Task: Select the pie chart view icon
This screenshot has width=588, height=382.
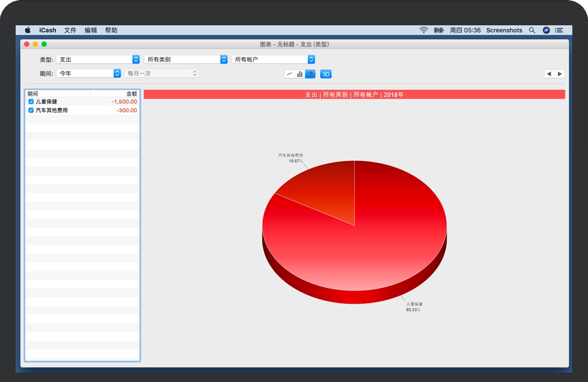Action: [x=310, y=74]
